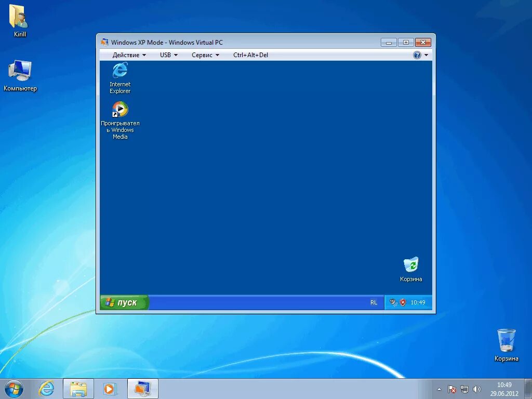532x399 pixels.
Task: Select the Компьютер desktop icon
Action: point(20,76)
